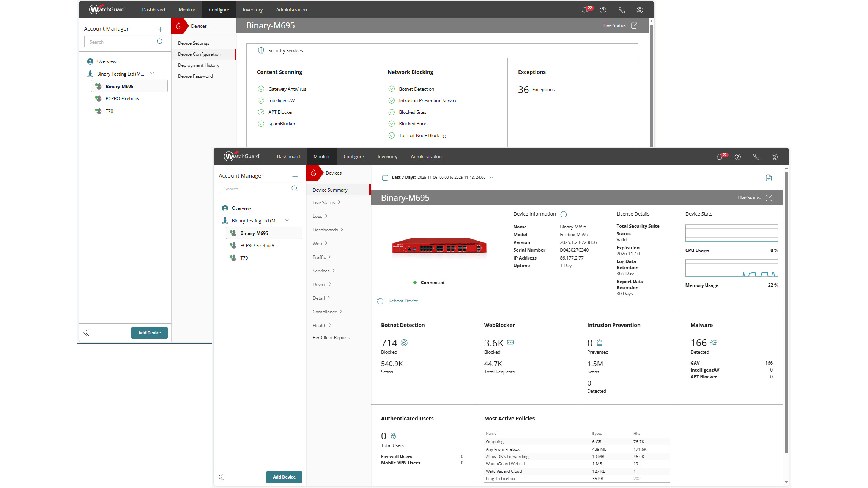Image resolution: width=868 pixels, height=488 pixels.
Task: Export the device summary as PDF
Action: click(x=769, y=178)
